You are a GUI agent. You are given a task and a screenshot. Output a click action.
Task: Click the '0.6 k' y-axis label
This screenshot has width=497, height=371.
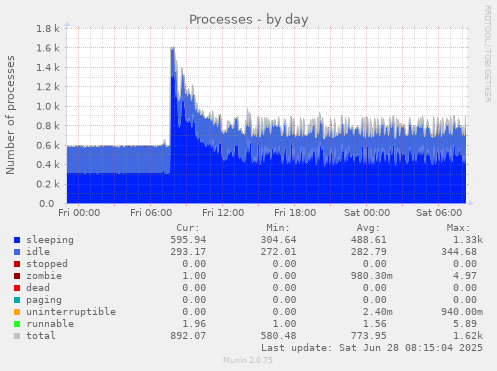(48, 145)
